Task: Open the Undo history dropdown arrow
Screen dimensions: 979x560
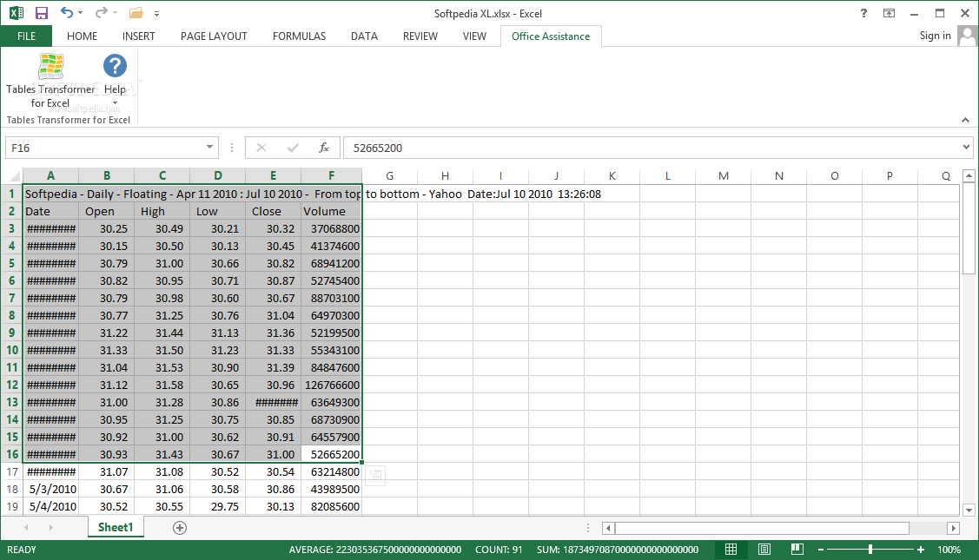Action: coord(81,13)
